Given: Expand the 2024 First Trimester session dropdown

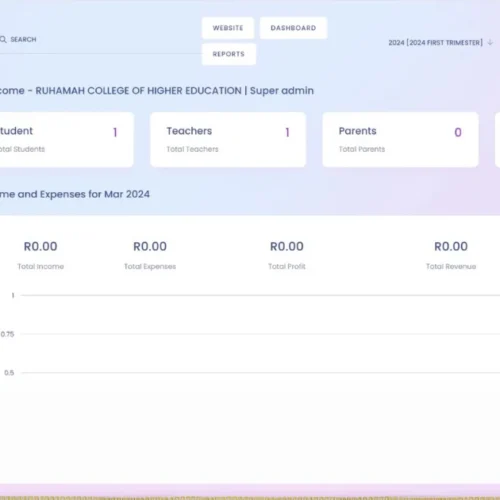Looking at the screenshot, I should point(440,43).
